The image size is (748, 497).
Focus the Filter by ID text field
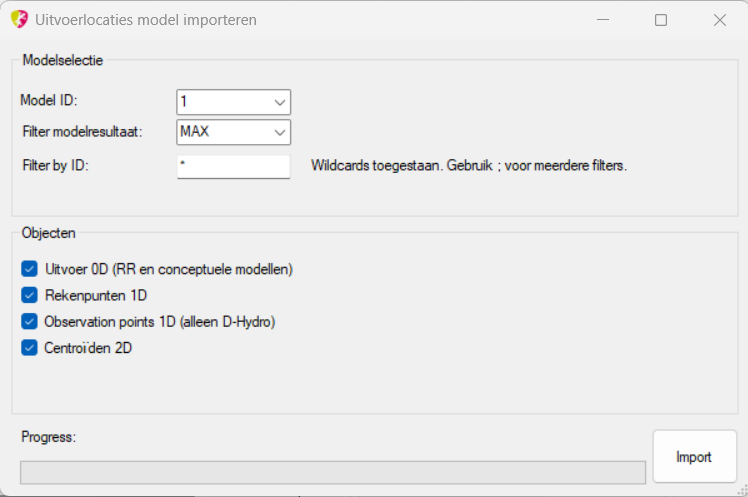pos(233,166)
